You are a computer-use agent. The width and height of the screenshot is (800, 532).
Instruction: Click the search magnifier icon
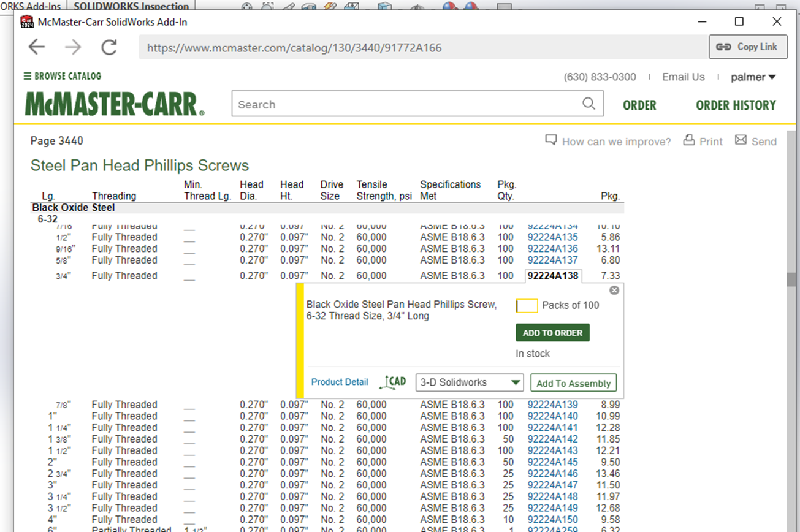click(x=589, y=104)
